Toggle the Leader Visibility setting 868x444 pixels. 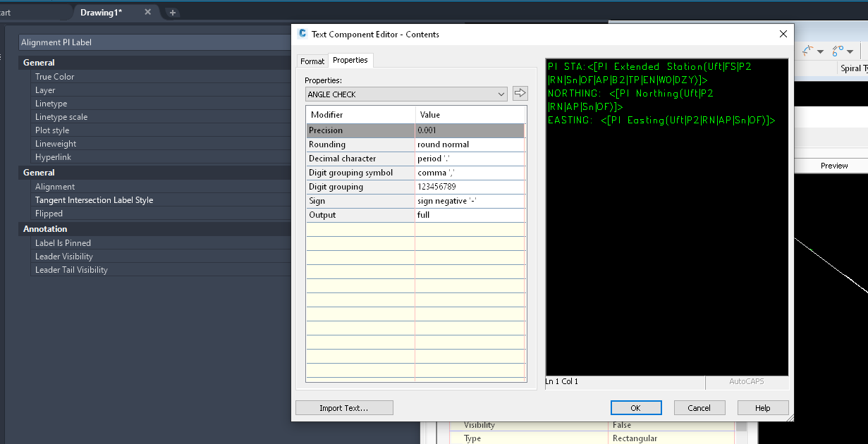coord(63,256)
